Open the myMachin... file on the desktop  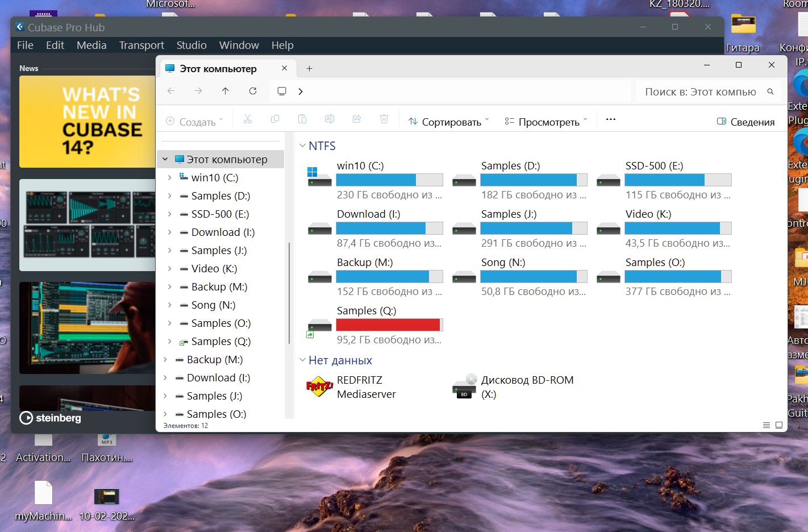click(43, 501)
